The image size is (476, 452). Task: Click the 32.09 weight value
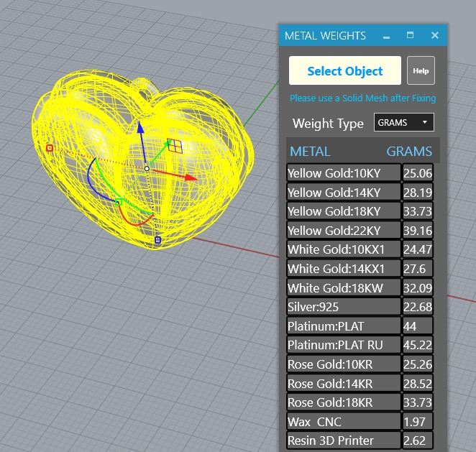pyautogui.click(x=418, y=288)
